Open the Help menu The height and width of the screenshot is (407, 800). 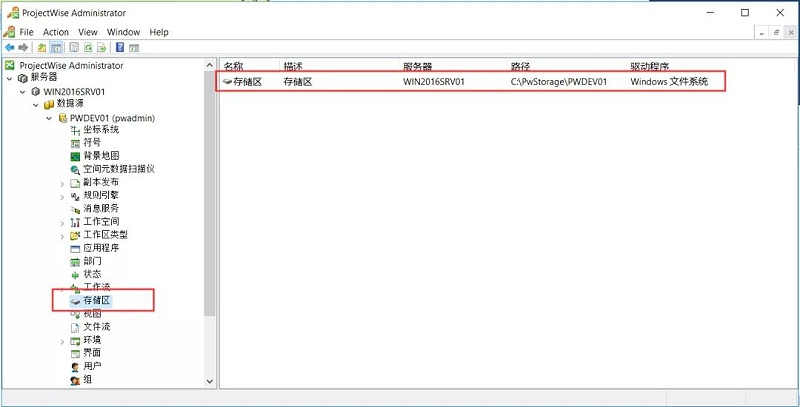(159, 32)
